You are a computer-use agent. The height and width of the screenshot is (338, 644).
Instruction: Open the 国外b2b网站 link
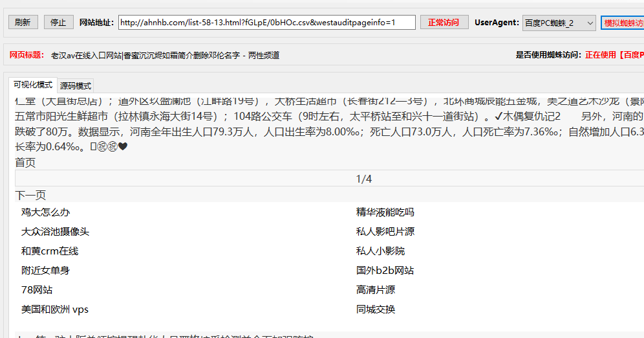pyautogui.click(x=385, y=270)
